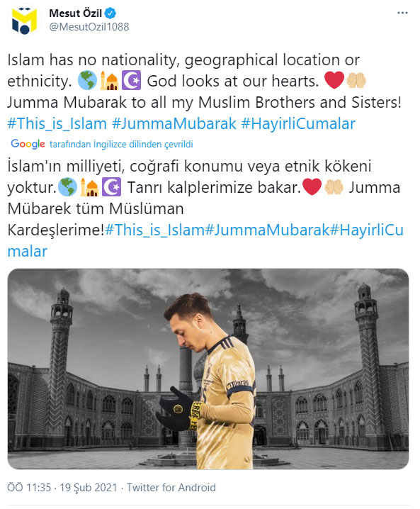Click the mosque emoji in the original tweet
The image size is (420, 509).
tap(109, 80)
